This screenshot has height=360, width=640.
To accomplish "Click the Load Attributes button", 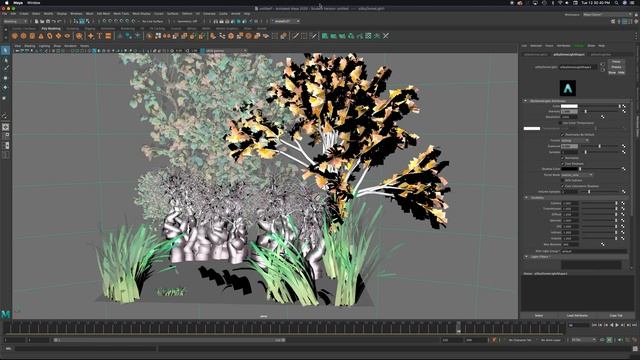I will click(x=578, y=316).
